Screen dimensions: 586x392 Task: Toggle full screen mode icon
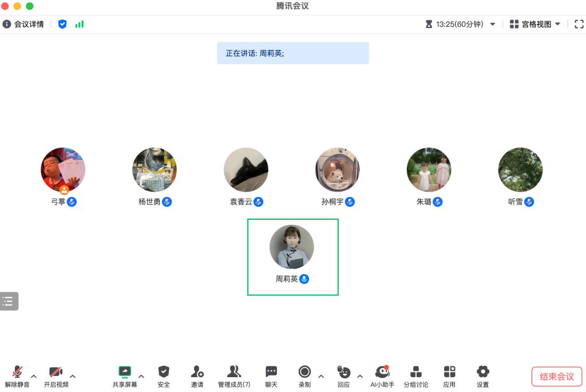click(579, 24)
